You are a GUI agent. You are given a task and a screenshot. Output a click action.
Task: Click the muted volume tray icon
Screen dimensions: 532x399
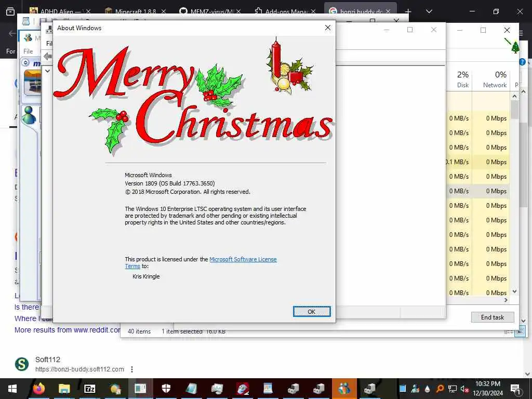coord(464,389)
